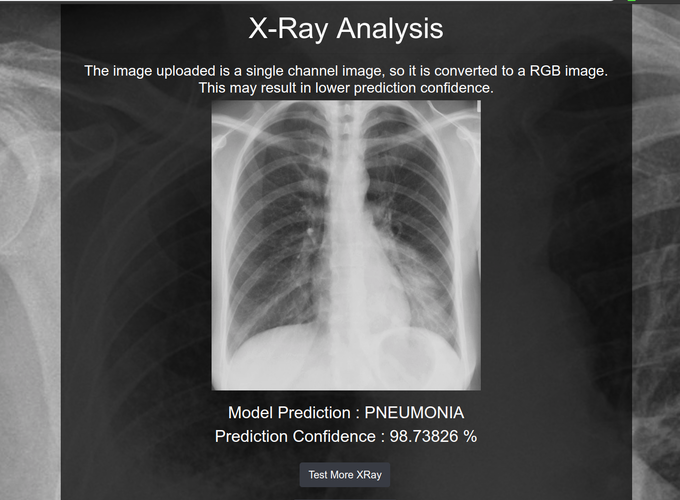Click the single channel image notice line
Image resolution: width=680 pixels, height=500 pixels.
coord(346,71)
